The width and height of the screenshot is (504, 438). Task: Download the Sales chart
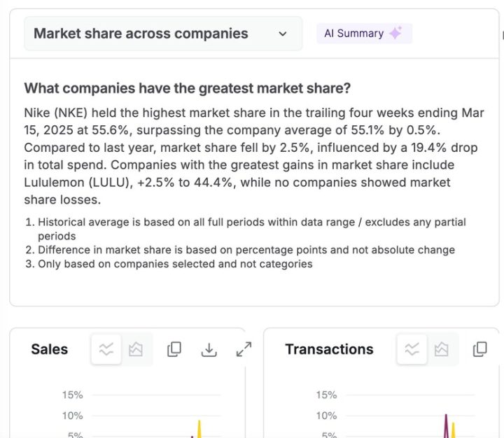pos(209,349)
